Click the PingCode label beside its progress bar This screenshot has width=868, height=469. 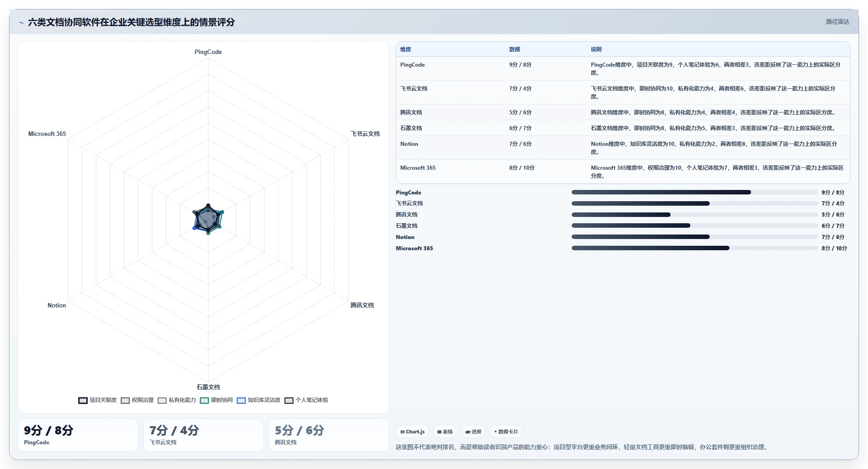coord(408,193)
